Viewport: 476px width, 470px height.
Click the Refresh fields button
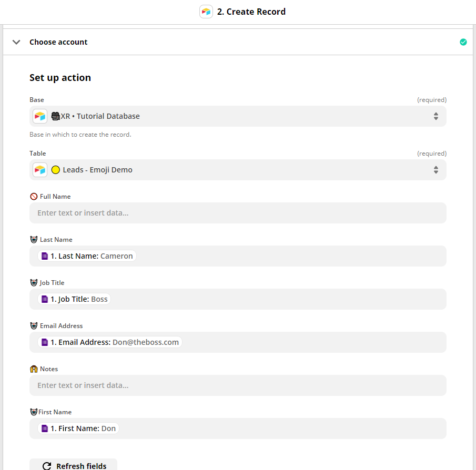coord(73,465)
